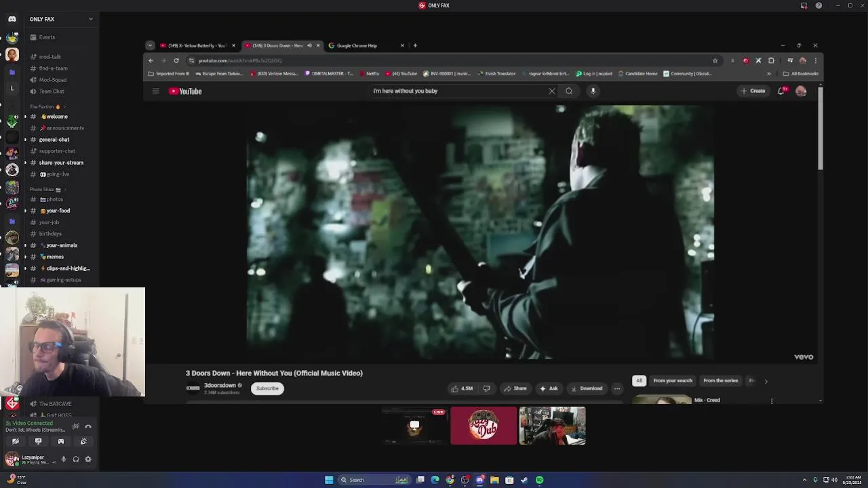
Task: Toggle Discord noise suppression
Action: [76, 426]
